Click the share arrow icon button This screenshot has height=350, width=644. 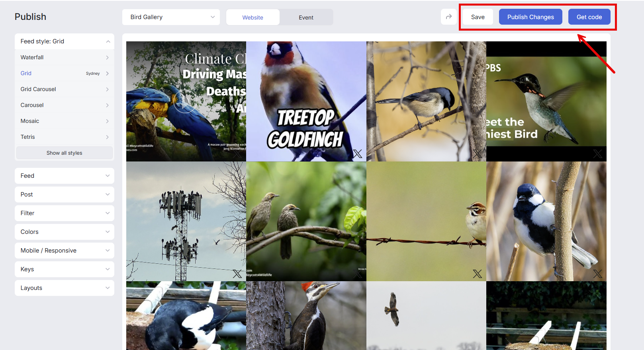point(449,17)
